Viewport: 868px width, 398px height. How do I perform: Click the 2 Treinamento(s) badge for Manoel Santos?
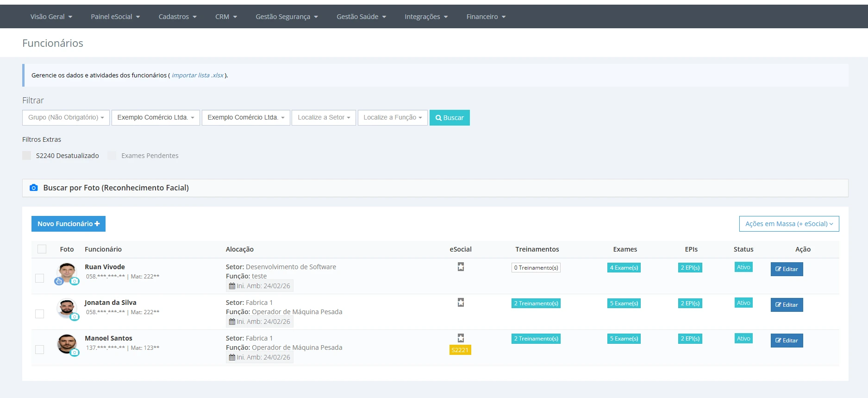coord(536,339)
